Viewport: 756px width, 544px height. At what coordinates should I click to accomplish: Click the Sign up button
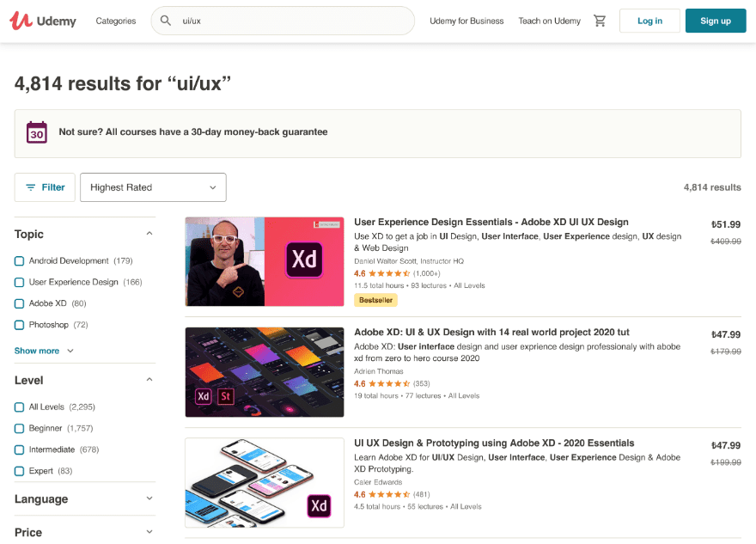click(x=715, y=21)
